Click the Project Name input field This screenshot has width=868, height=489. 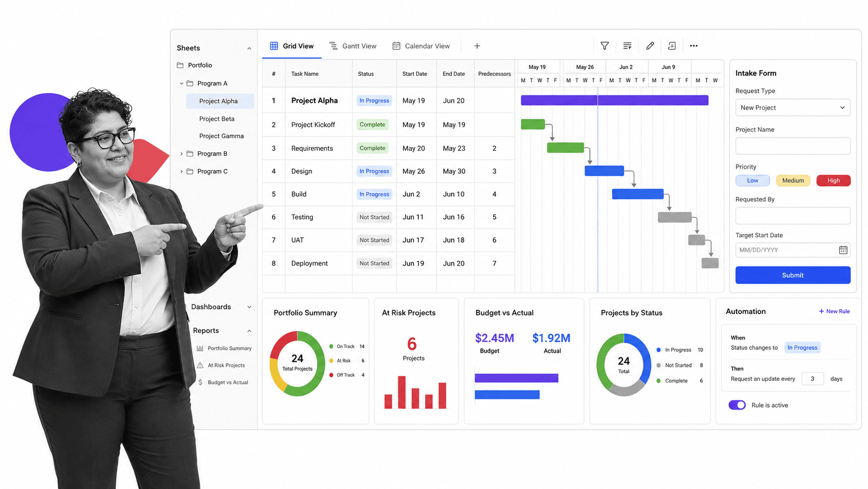[793, 146]
